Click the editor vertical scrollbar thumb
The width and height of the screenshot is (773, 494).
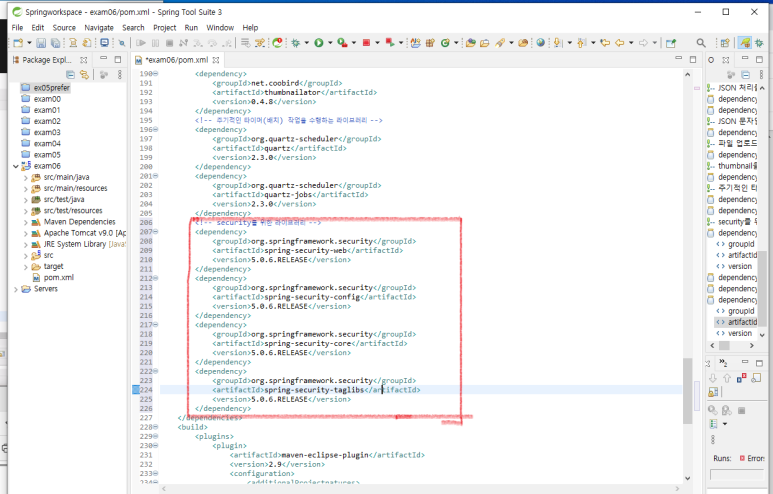click(x=687, y=390)
